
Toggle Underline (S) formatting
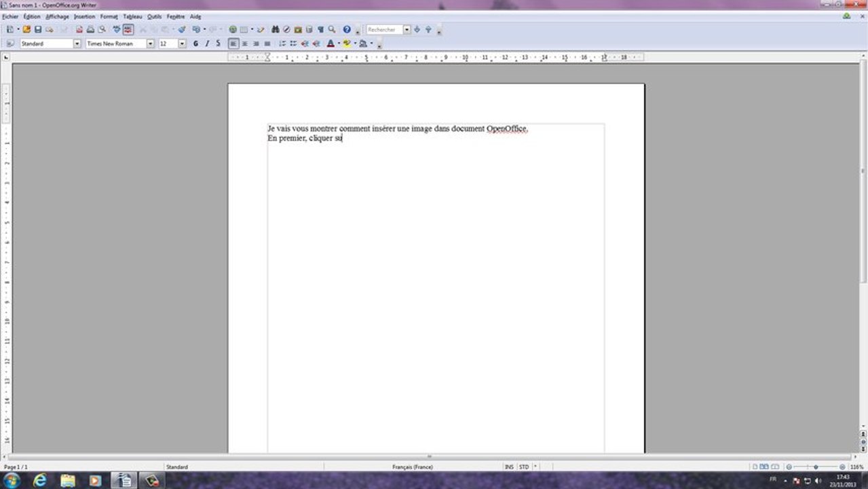pos(218,43)
